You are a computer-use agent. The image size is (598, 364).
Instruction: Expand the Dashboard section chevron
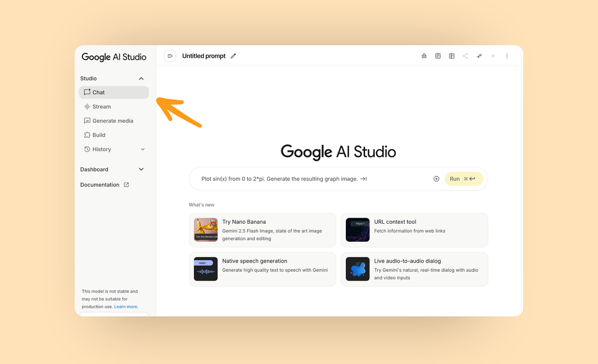141,169
